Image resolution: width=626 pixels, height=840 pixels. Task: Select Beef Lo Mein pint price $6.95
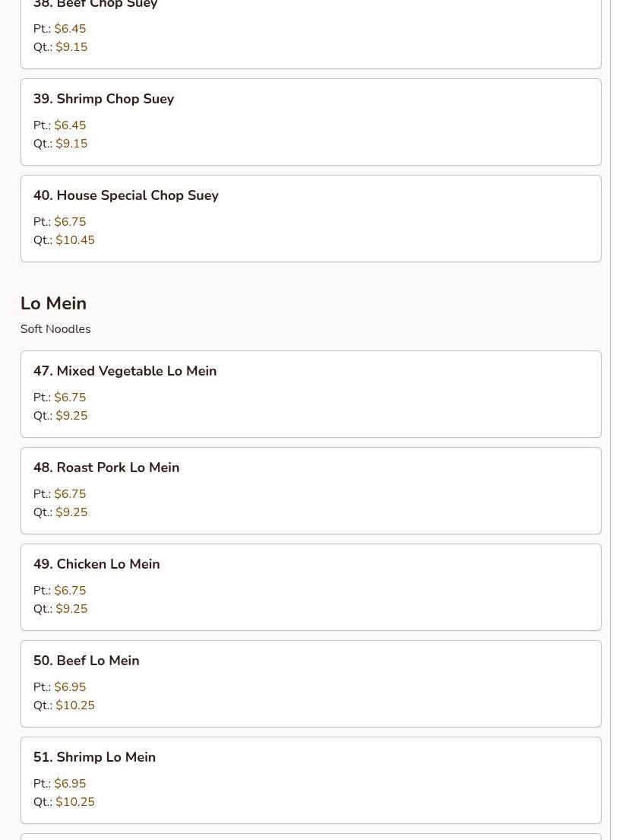70,687
